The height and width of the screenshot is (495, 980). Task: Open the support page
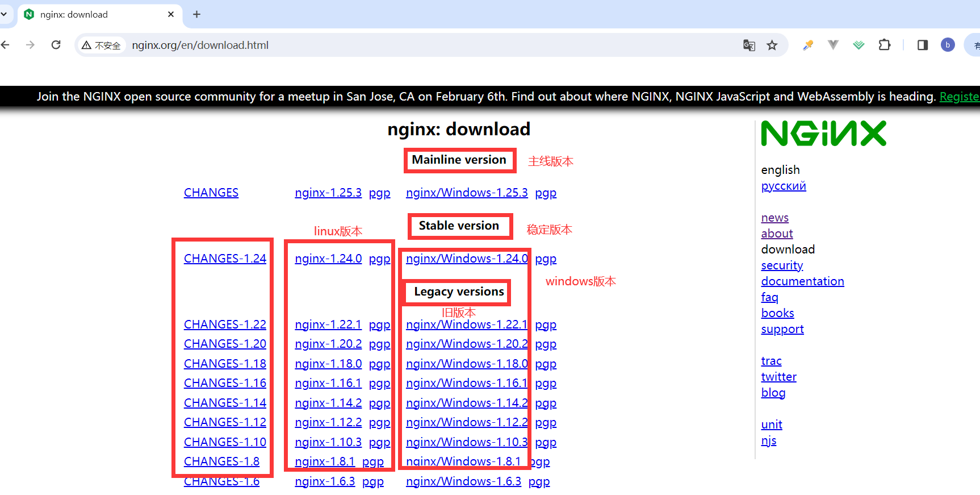click(782, 329)
